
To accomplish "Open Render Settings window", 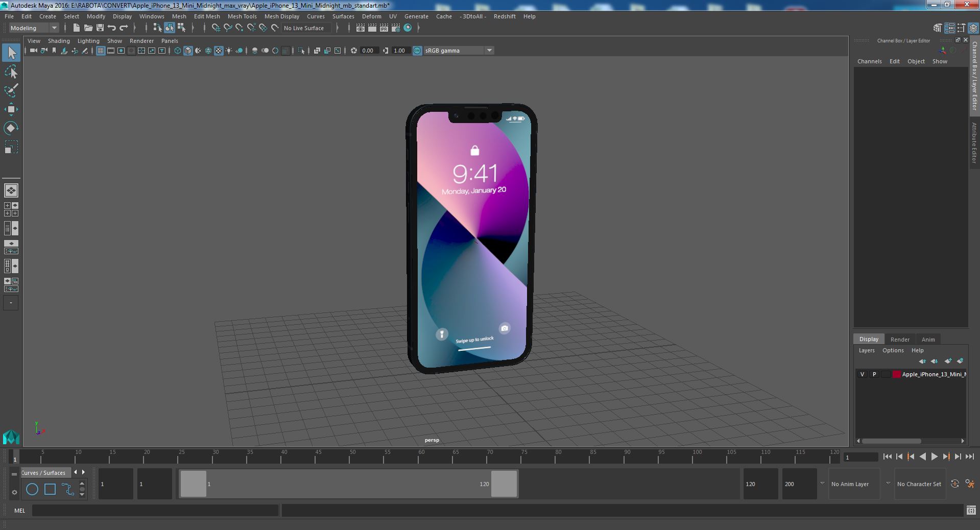I will [396, 28].
